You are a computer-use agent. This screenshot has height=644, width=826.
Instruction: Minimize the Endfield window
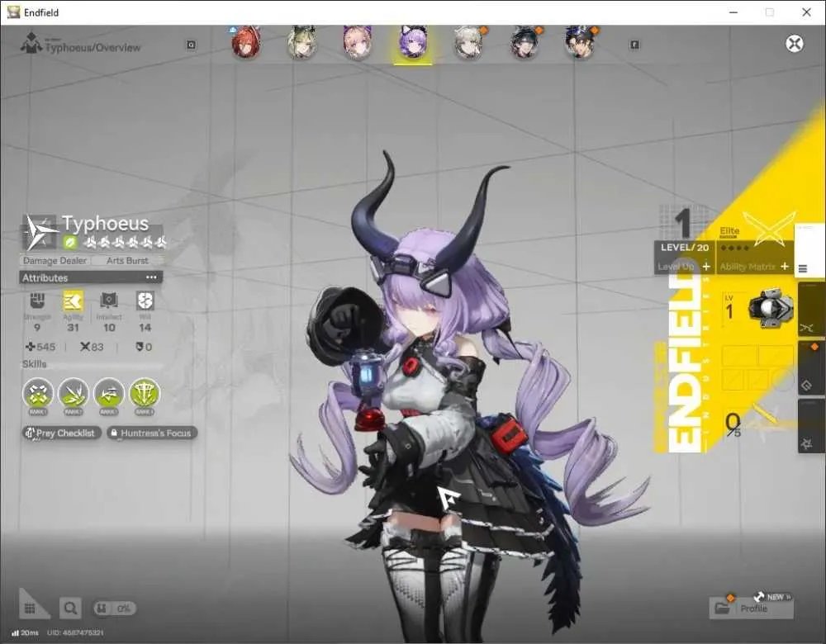(x=733, y=12)
